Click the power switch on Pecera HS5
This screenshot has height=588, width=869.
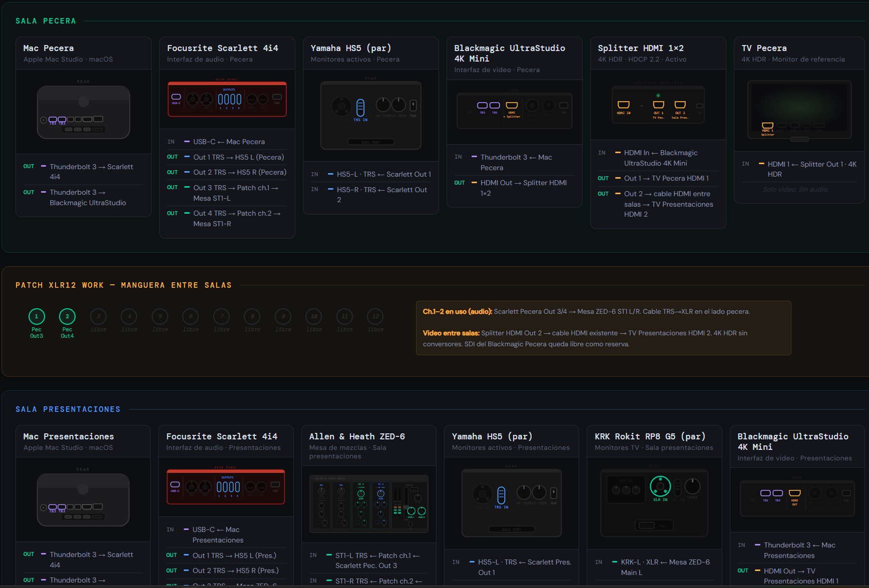[x=413, y=105]
